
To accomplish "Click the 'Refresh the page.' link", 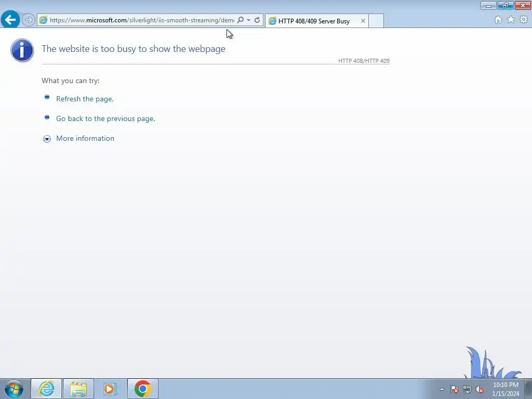I will tap(85, 99).
